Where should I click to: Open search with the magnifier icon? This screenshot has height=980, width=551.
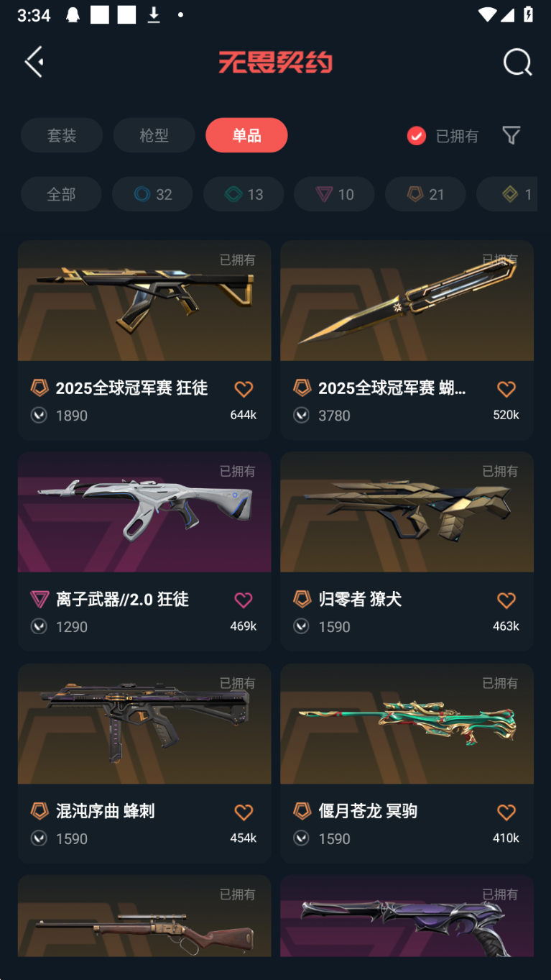point(517,63)
